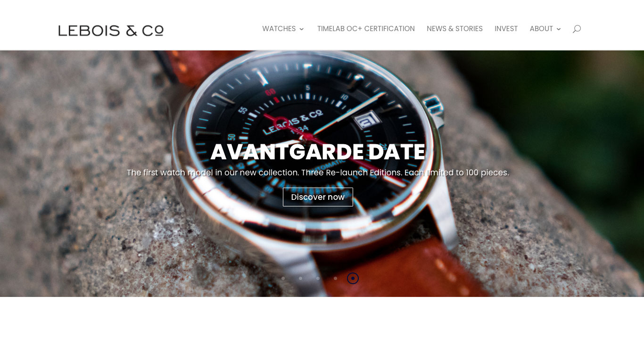Image resolution: width=644 pixels, height=362 pixels.
Task: Jump to the fourth slider dot
Action: (x=335, y=278)
